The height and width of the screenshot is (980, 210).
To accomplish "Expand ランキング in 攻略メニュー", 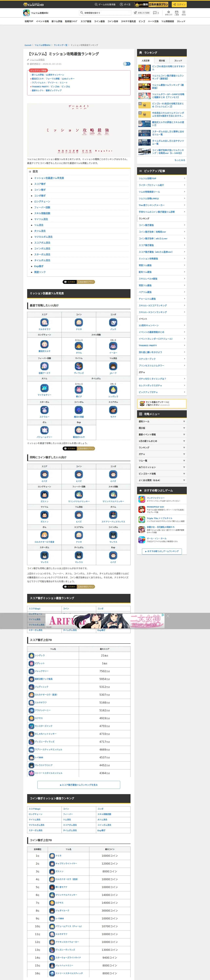I will 162,447.
